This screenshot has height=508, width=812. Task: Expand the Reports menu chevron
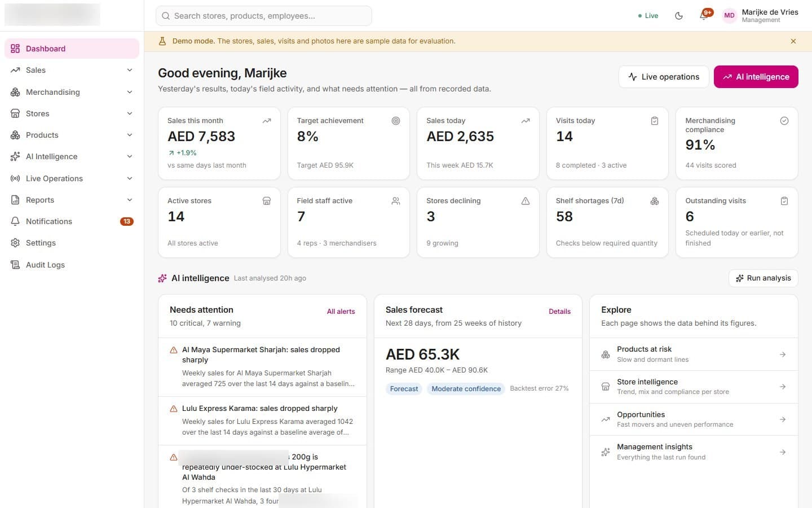coord(130,200)
